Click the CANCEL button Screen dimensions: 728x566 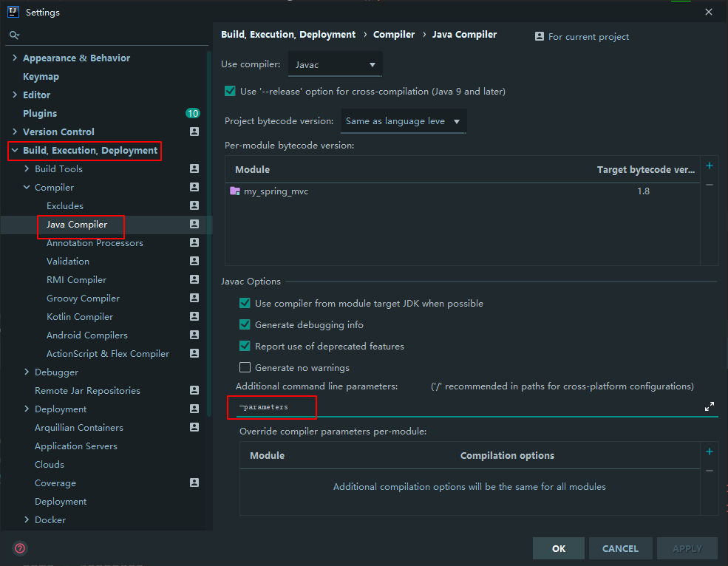pyautogui.click(x=620, y=548)
